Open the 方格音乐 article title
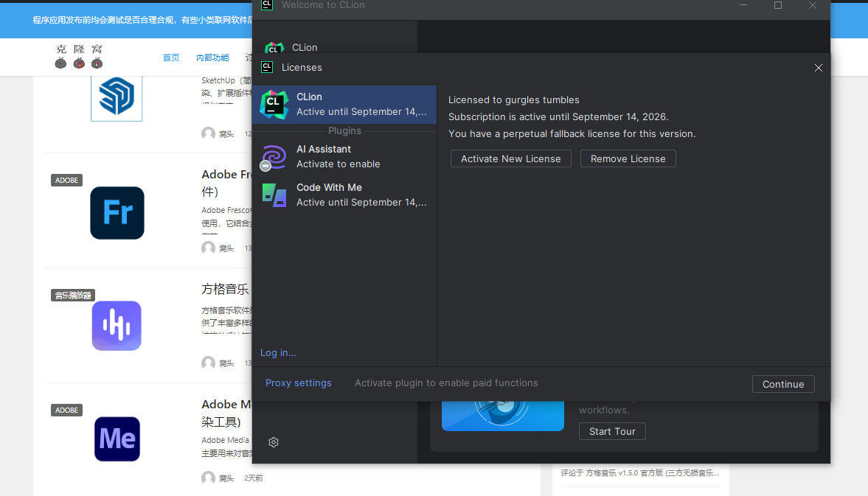Screen dimensions: 868x496 (x=226, y=289)
